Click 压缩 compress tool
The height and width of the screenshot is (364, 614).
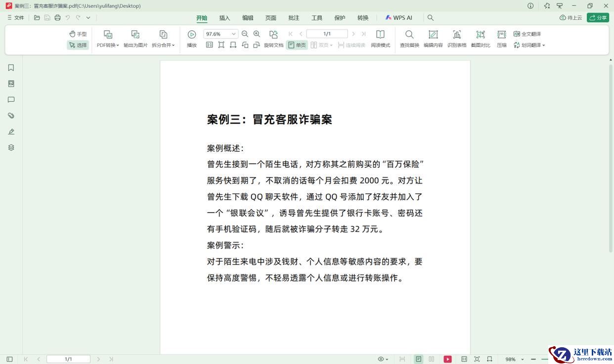coord(502,40)
